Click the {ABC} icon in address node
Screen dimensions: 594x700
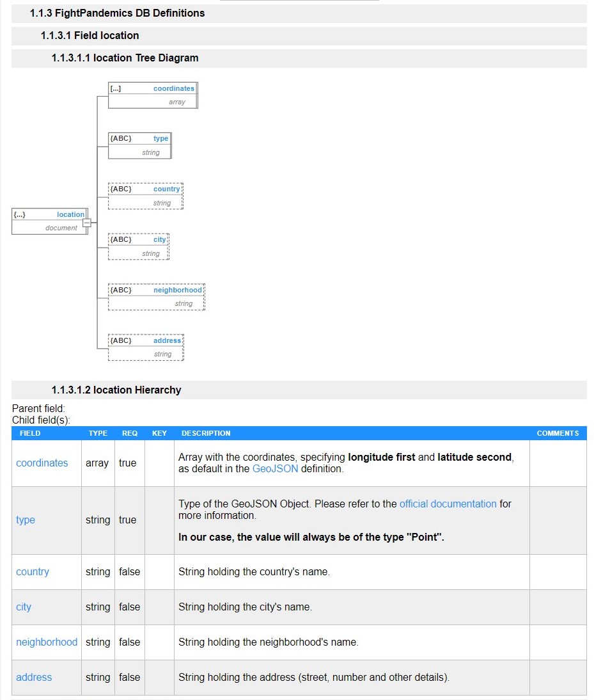coord(121,340)
